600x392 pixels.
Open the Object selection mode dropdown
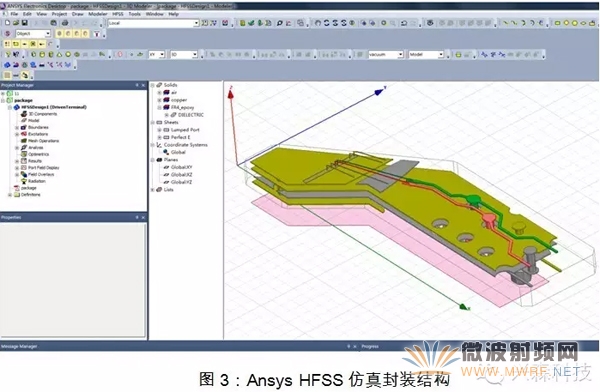[48, 34]
